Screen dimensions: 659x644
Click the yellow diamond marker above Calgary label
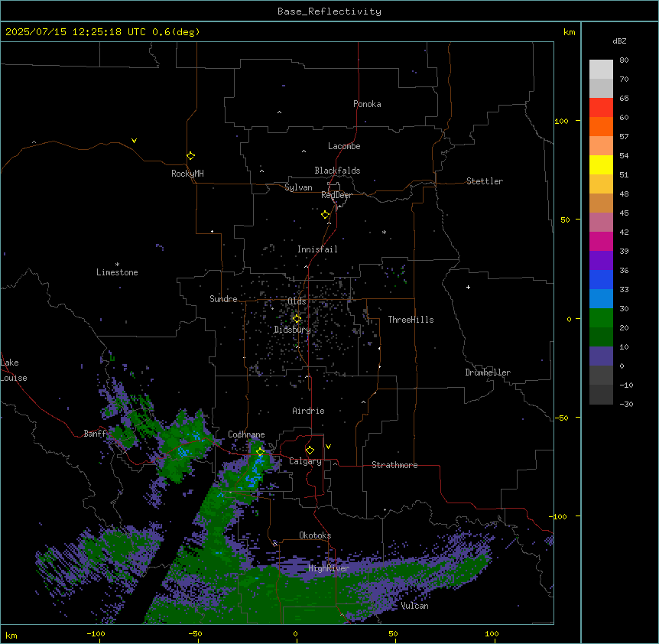pos(310,450)
